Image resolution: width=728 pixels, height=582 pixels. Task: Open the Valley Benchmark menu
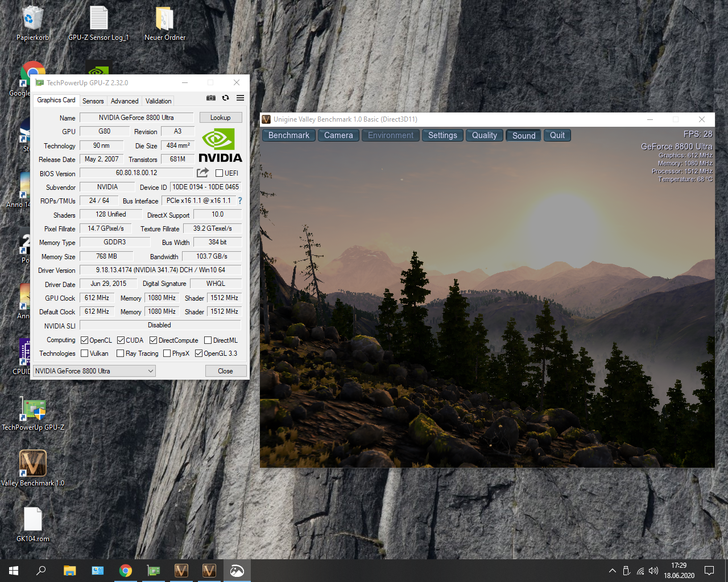tap(289, 135)
